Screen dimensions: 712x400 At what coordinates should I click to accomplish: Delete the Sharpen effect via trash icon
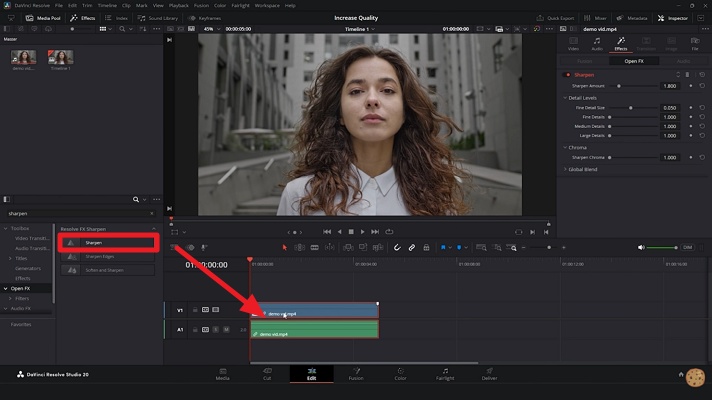687,75
